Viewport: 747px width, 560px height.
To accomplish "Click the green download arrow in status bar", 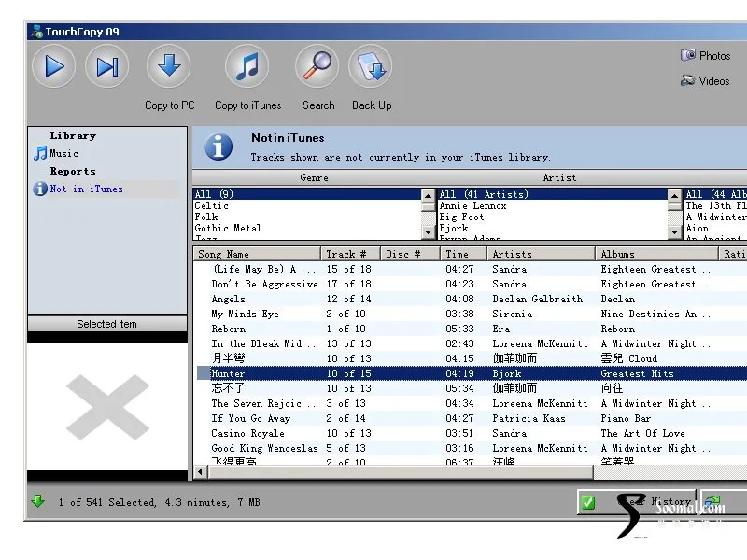I will (x=37, y=501).
